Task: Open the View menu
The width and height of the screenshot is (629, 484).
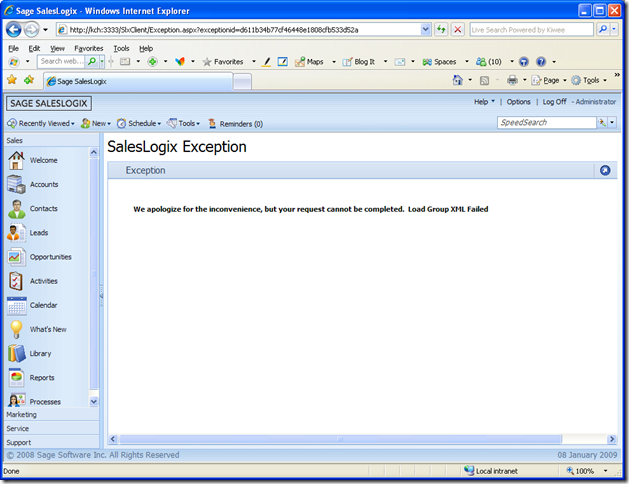Action: [57, 49]
